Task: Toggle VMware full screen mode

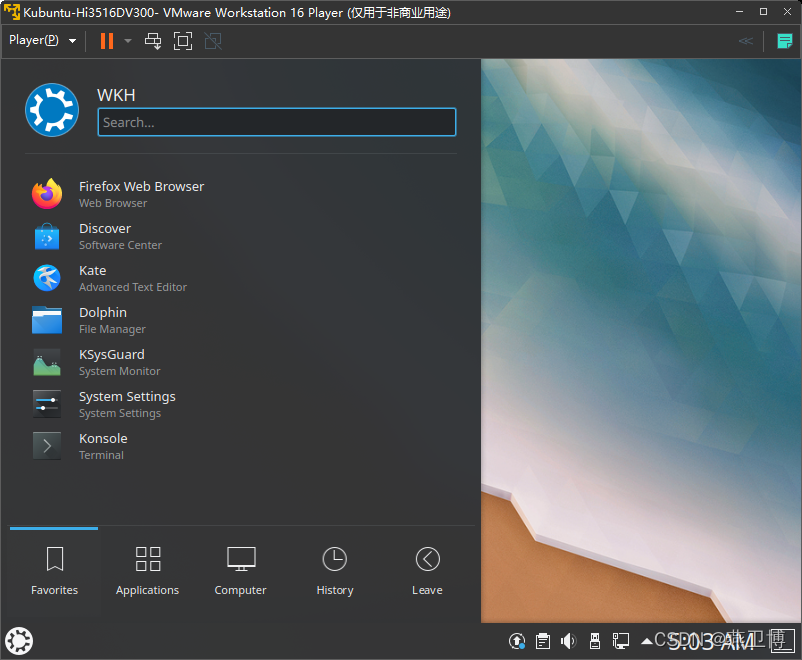Action: click(x=183, y=41)
